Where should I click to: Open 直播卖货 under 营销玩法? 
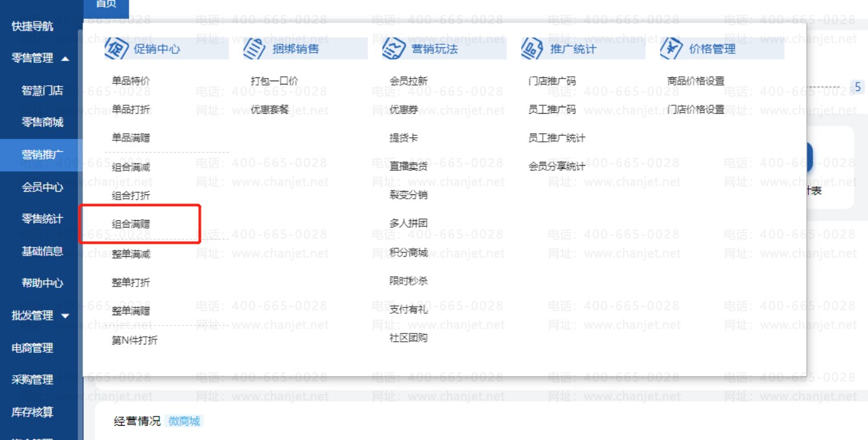409,166
